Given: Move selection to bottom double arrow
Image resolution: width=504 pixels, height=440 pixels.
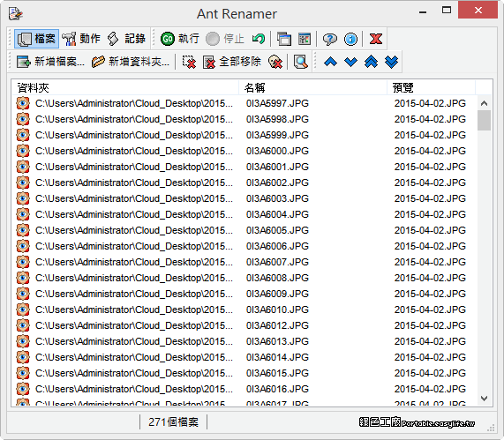Looking at the screenshot, I should tap(391, 62).
